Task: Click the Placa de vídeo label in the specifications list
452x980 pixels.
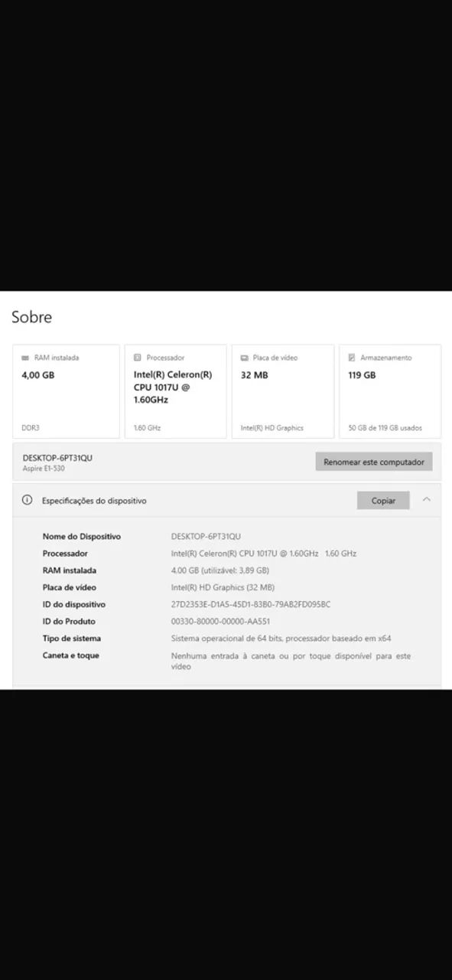Action: tap(69, 587)
